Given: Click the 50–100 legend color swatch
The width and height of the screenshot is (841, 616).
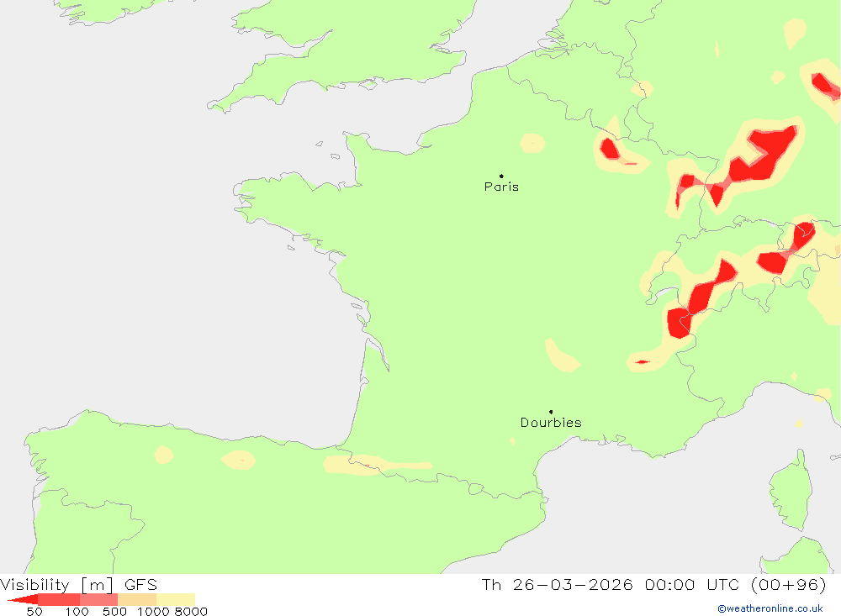Looking at the screenshot, I should [59, 599].
